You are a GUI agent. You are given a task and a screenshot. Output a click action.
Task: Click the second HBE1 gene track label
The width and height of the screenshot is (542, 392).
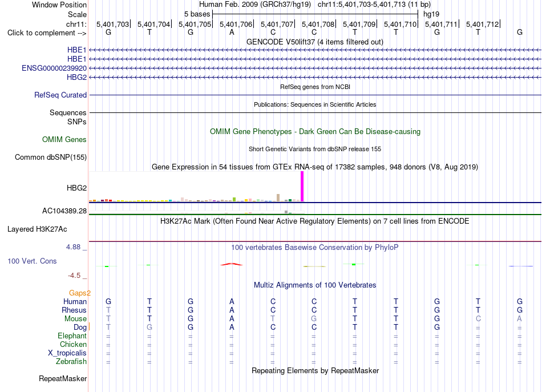click(x=77, y=59)
